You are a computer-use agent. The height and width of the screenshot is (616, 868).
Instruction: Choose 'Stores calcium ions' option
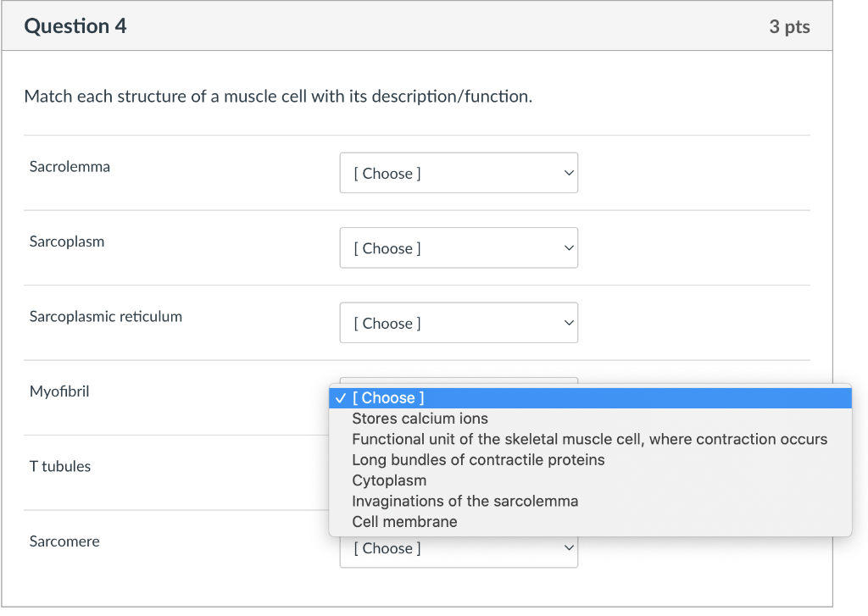coord(420,419)
